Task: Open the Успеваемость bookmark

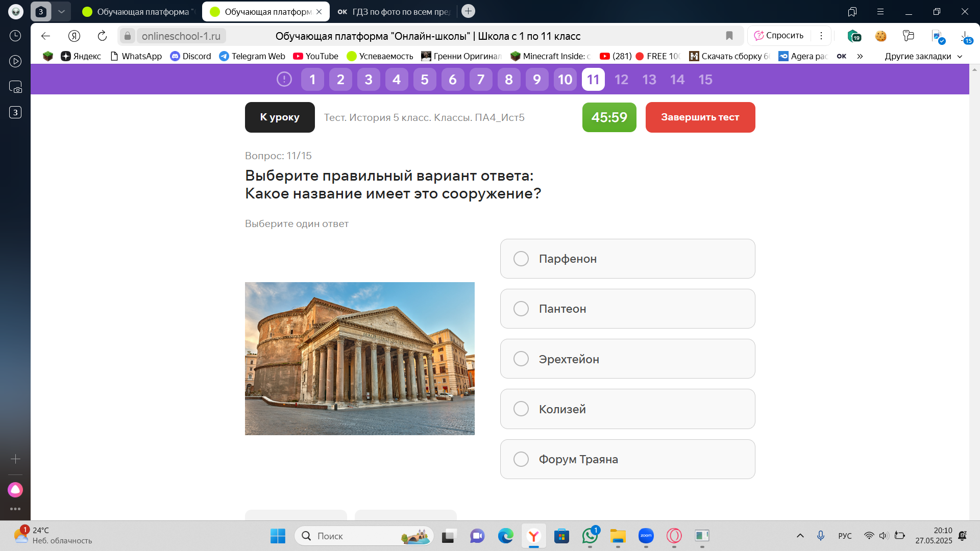Action: 380,56
